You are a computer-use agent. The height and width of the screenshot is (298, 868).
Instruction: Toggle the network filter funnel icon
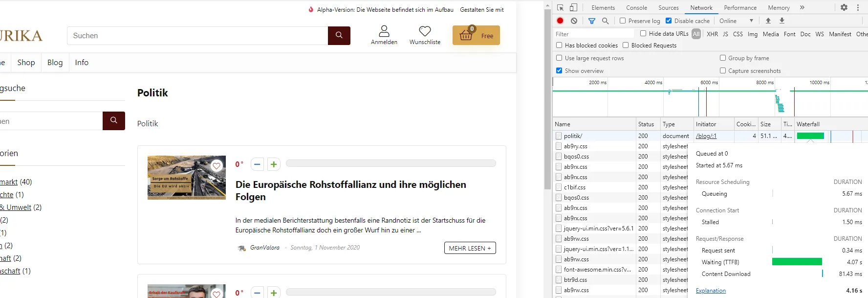592,21
